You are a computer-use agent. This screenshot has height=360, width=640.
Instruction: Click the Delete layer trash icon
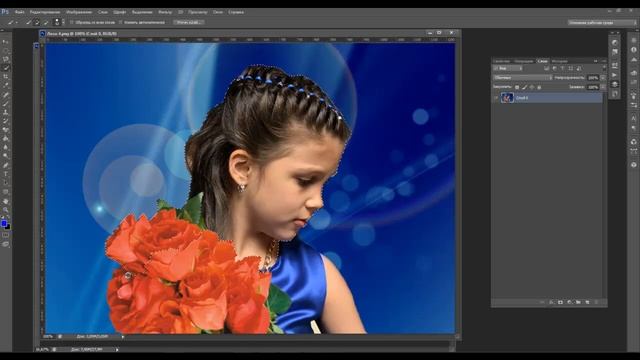click(596, 302)
